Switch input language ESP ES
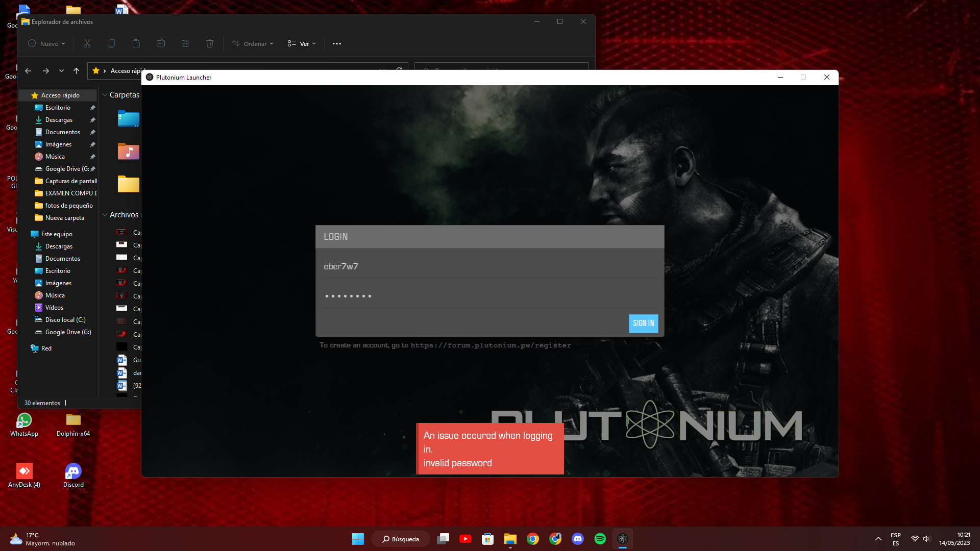This screenshot has width=980, height=551. tap(896, 539)
